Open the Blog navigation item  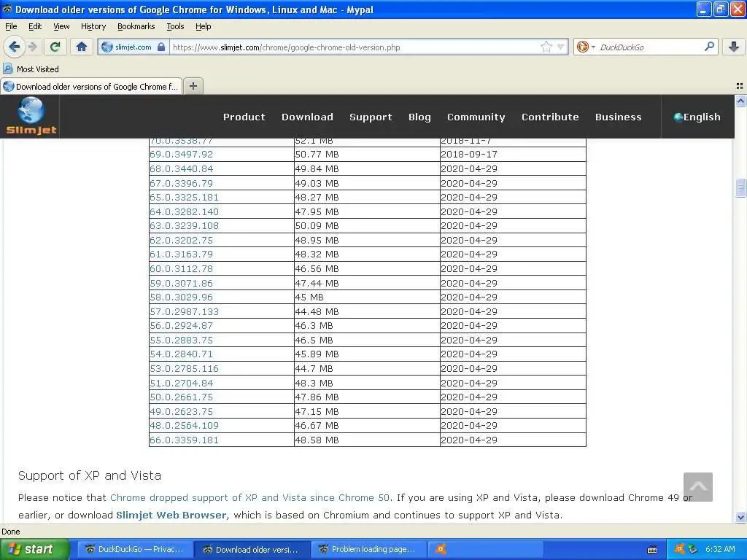pos(419,117)
